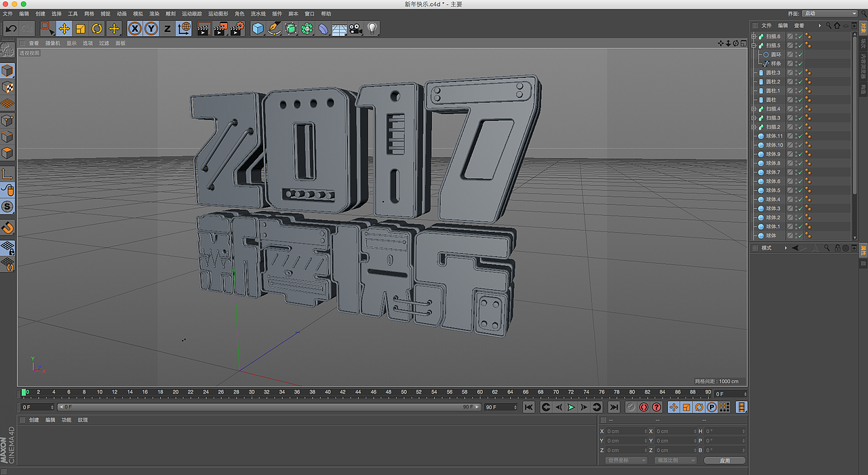The width and height of the screenshot is (868, 475).
Task: Open the 文件 menu in the menu bar
Action: point(7,14)
